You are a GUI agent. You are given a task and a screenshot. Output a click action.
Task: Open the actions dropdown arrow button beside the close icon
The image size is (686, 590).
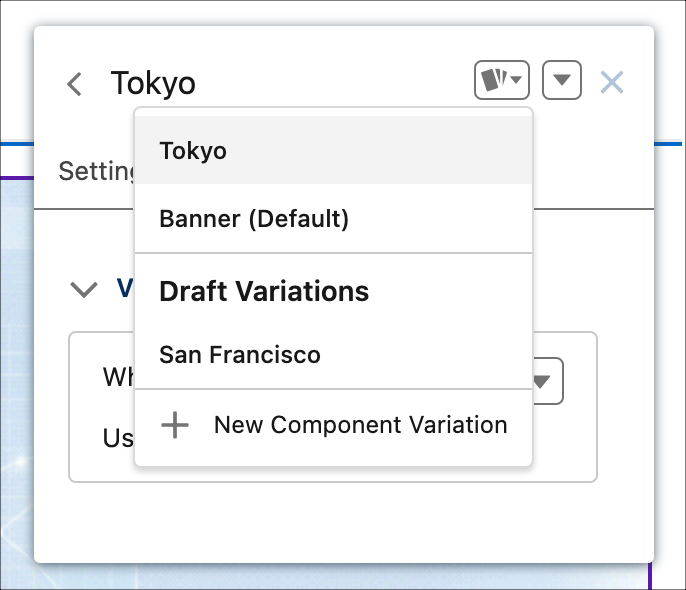coord(562,80)
